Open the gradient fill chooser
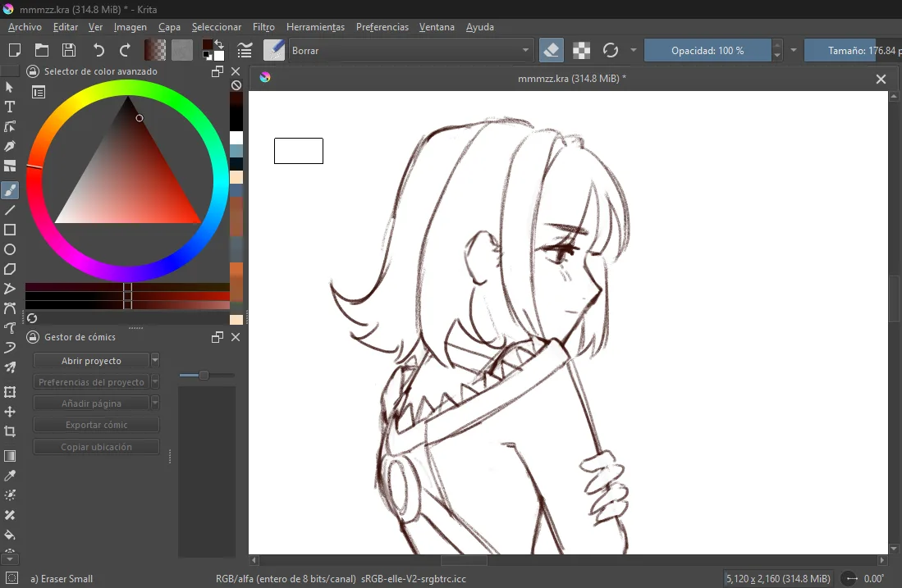 [x=155, y=51]
